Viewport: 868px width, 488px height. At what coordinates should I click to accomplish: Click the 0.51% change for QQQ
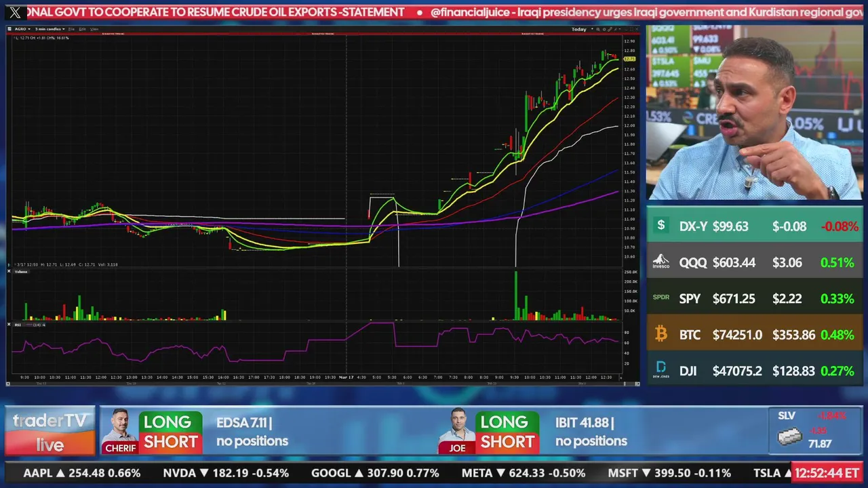(x=837, y=262)
